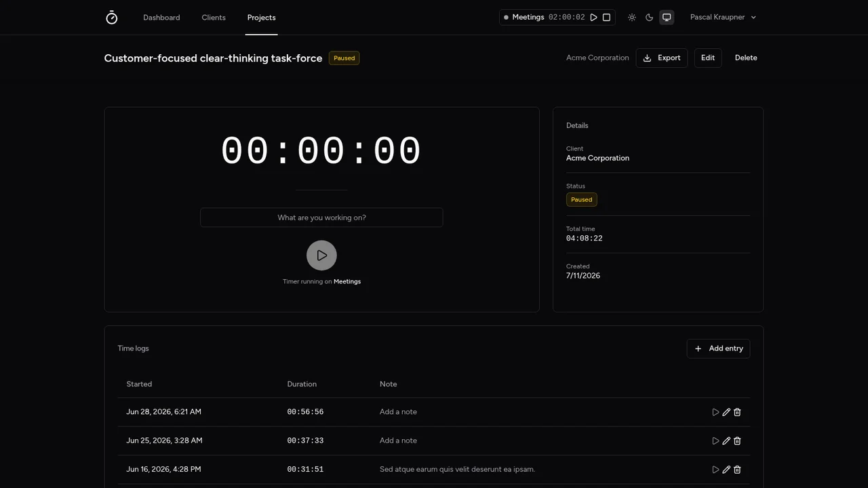The image size is (868, 488).
Task: Click Acme Corporation in the Details panel
Action: (597, 158)
